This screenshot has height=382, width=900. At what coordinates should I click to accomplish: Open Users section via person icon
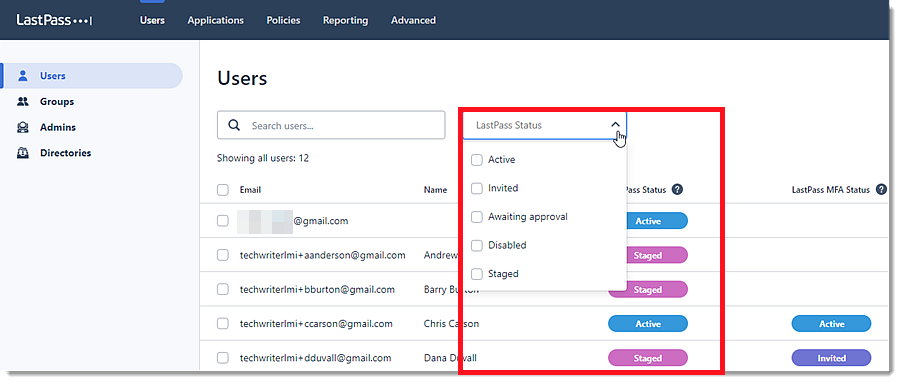click(23, 76)
